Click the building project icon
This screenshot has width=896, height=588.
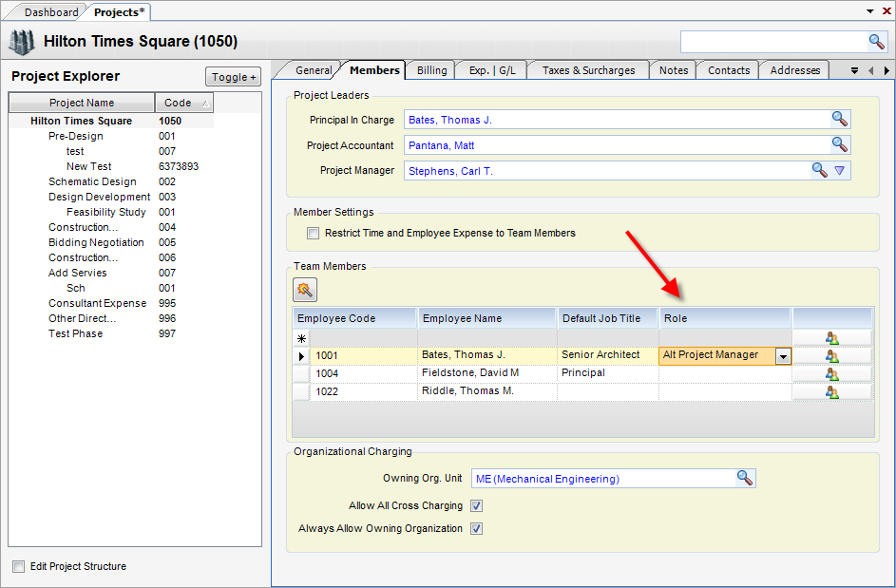pyautogui.click(x=23, y=41)
